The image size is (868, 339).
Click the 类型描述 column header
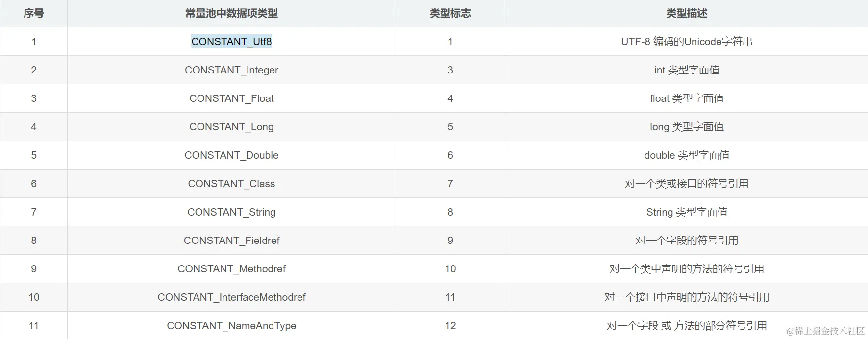click(687, 14)
